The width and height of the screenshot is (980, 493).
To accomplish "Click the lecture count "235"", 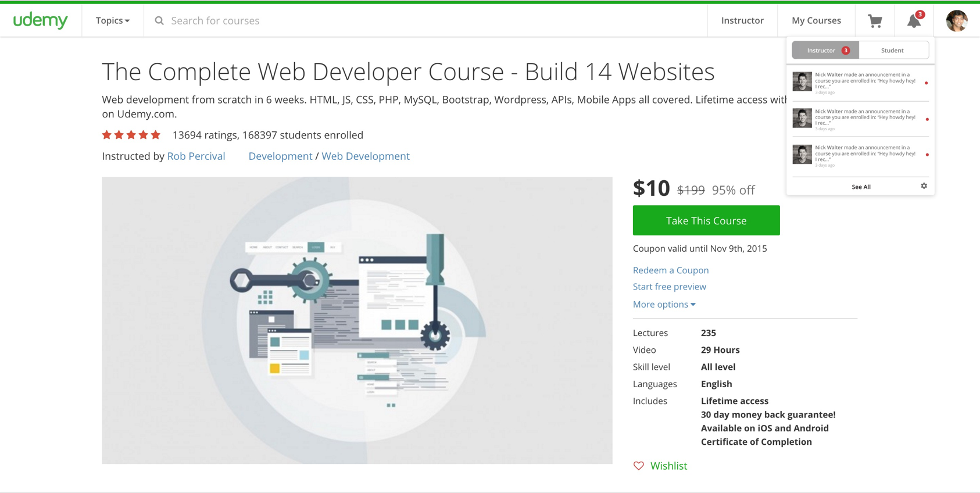I will pyautogui.click(x=709, y=333).
